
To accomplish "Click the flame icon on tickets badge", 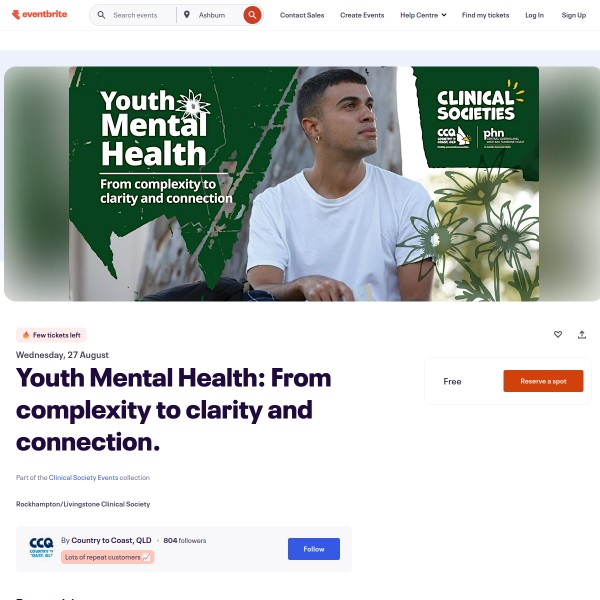I will (26, 335).
